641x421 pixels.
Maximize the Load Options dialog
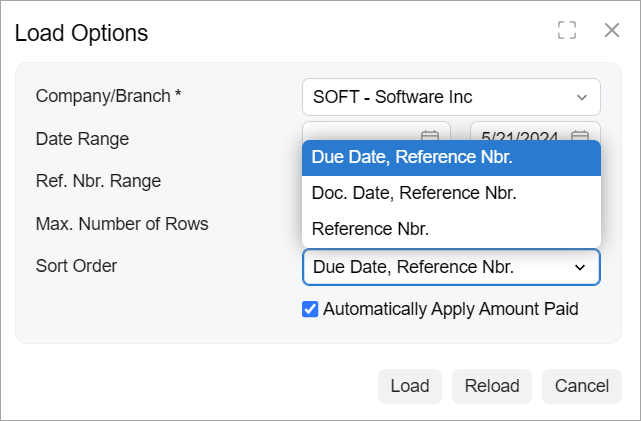pyautogui.click(x=567, y=31)
